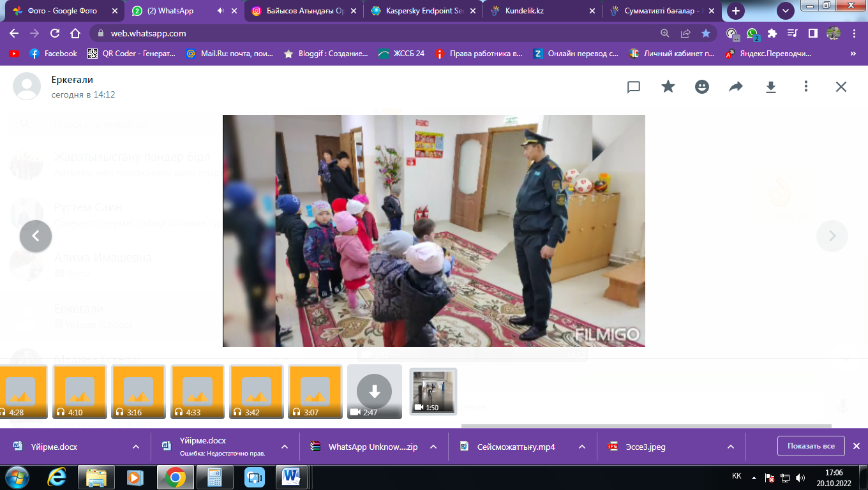The height and width of the screenshot is (490, 868).
Task: Open media viewer more options menu
Action: (x=806, y=87)
